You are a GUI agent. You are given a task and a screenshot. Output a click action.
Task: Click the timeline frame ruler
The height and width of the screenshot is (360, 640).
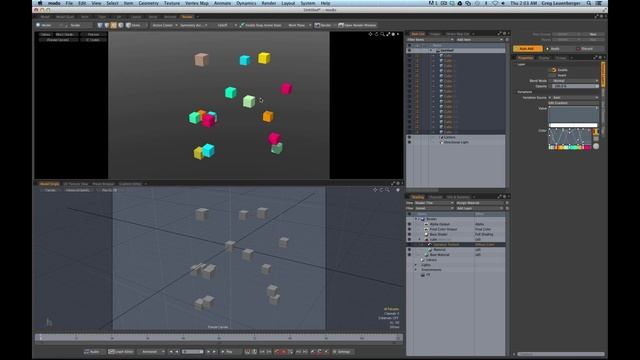pos(219,338)
